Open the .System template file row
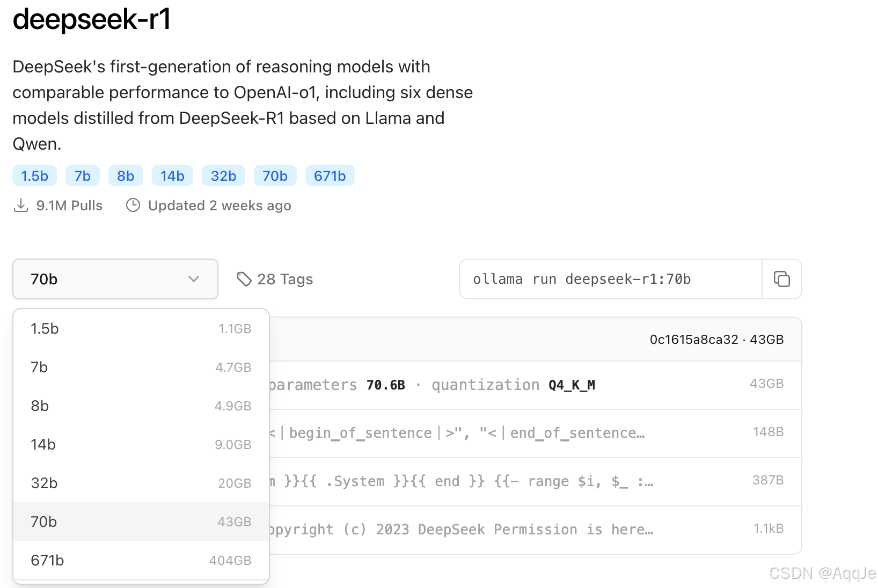 [535, 482]
